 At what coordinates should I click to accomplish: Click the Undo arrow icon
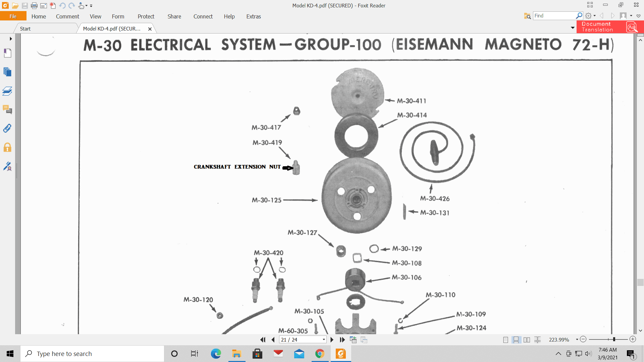[x=62, y=6]
